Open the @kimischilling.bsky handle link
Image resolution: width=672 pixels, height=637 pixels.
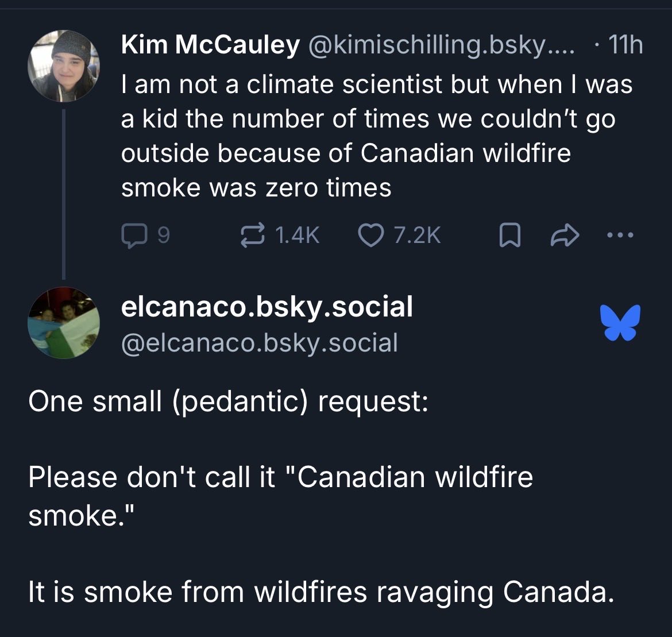coord(441,45)
